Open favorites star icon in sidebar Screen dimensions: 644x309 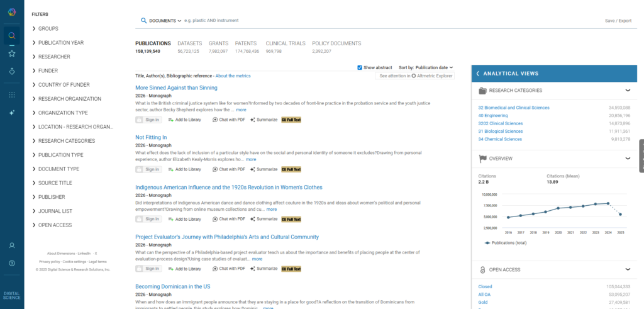(x=12, y=53)
